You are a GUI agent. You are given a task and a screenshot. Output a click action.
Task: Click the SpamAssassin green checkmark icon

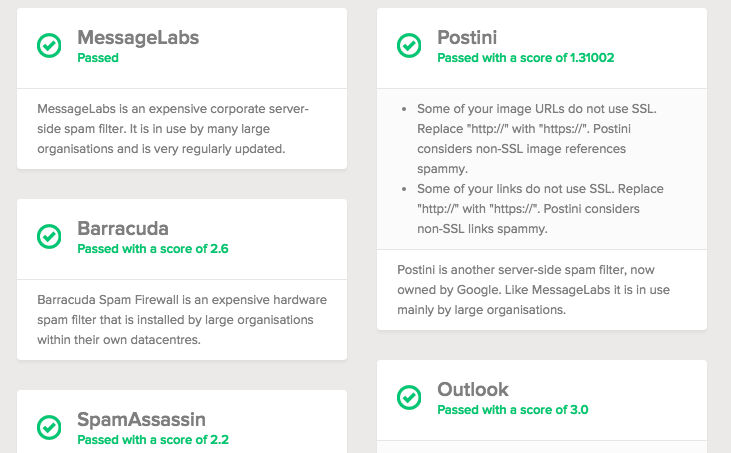(49, 427)
